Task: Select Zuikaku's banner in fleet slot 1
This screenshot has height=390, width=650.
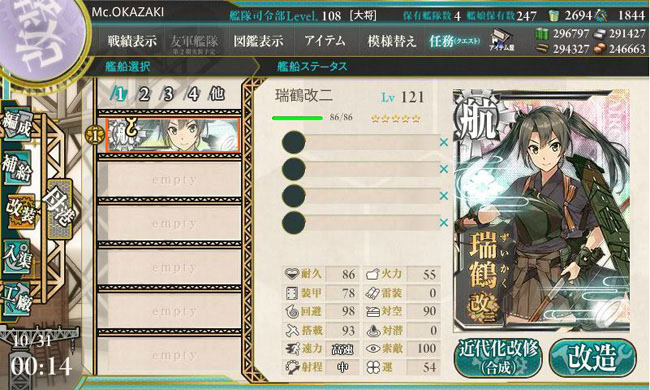Action: tap(173, 135)
